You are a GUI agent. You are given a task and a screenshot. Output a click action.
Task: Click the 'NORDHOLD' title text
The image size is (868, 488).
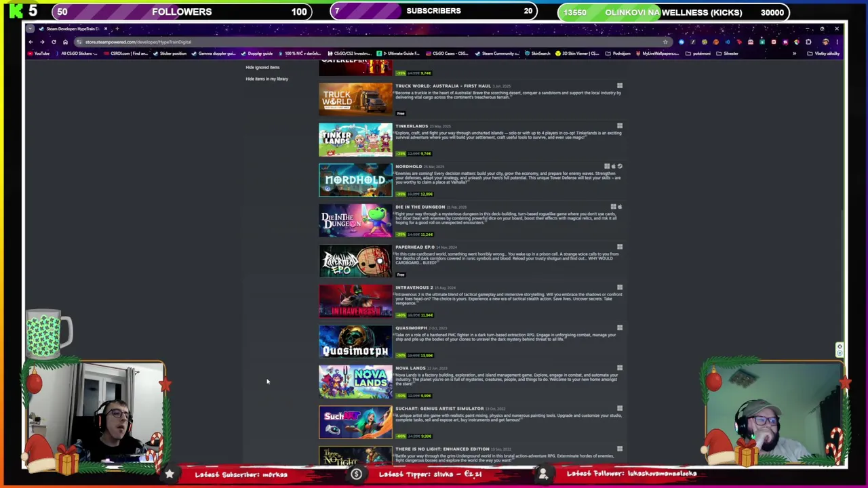pos(408,167)
